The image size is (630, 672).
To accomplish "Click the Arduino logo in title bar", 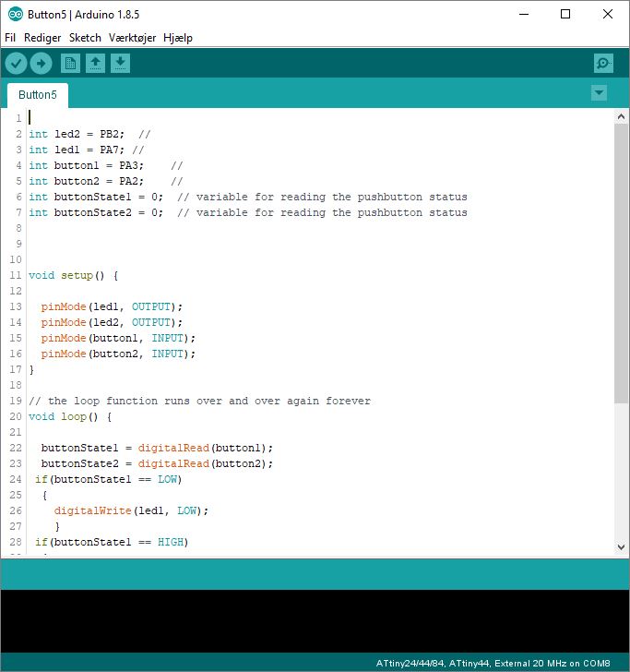I will [x=15, y=15].
